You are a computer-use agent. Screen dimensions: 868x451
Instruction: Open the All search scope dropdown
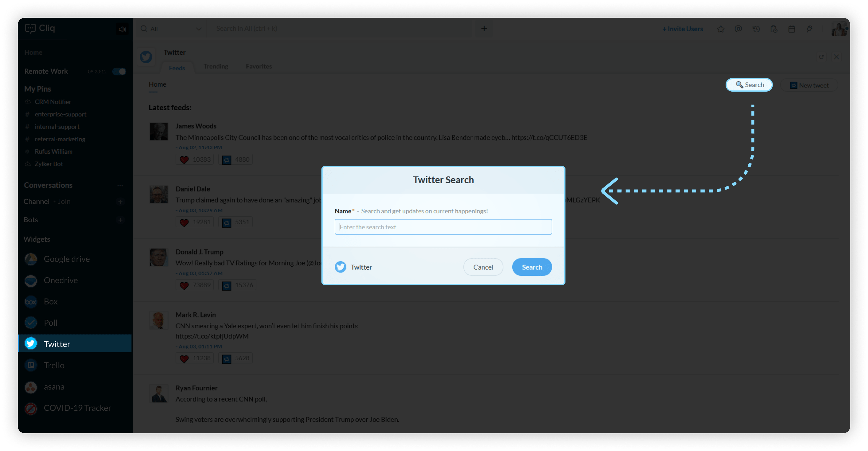(171, 29)
